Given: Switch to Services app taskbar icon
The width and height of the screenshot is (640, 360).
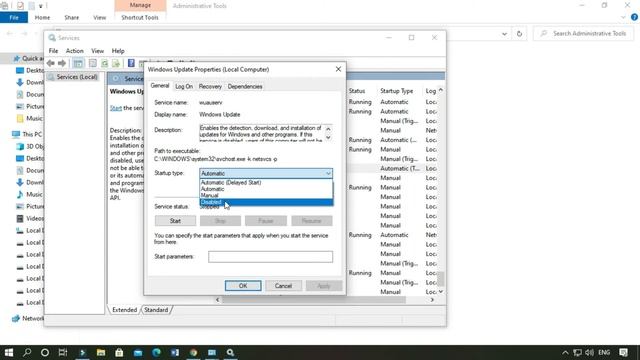Looking at the screenshot, I should (x=230, y=352).
